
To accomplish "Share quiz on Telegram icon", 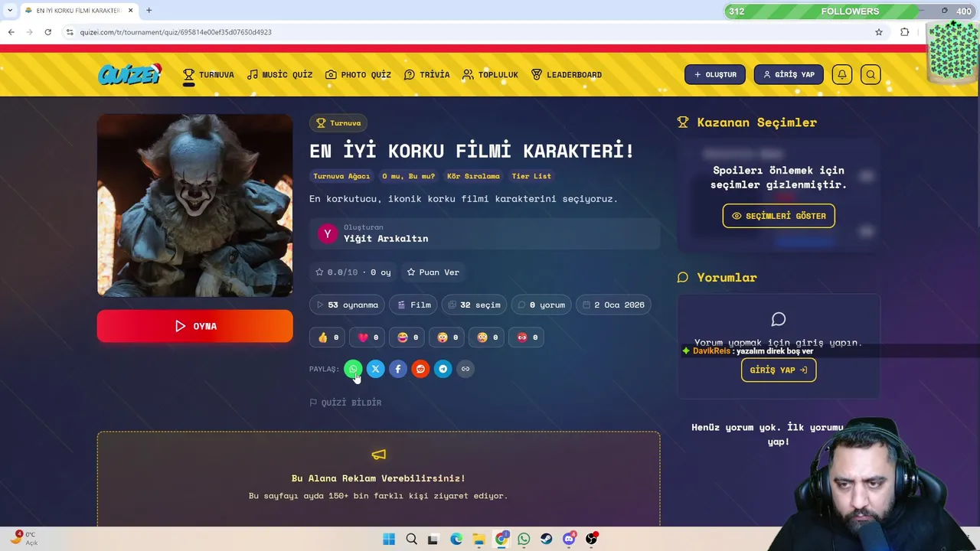I will tap(443, 369).
